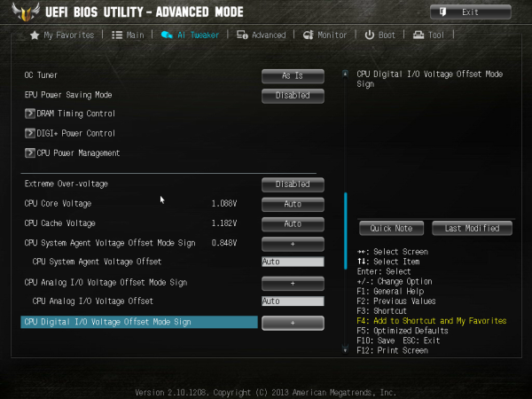Toggle CPU Digital I/O Voltage Offset sign
Screen dimensions: 532x399
coord(293,323)
